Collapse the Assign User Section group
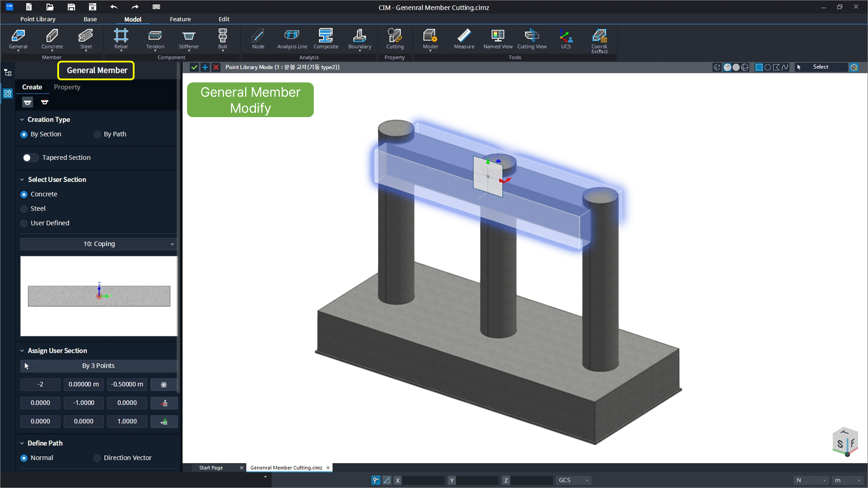Image resolution: width=868 pixels, height=488 pixels. 22,350
